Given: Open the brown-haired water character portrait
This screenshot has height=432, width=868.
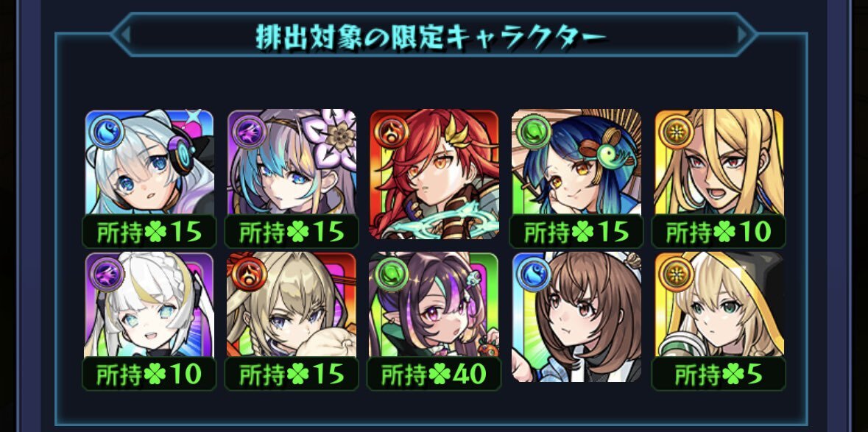Looking at the screenshot, I should click(576, 317).
